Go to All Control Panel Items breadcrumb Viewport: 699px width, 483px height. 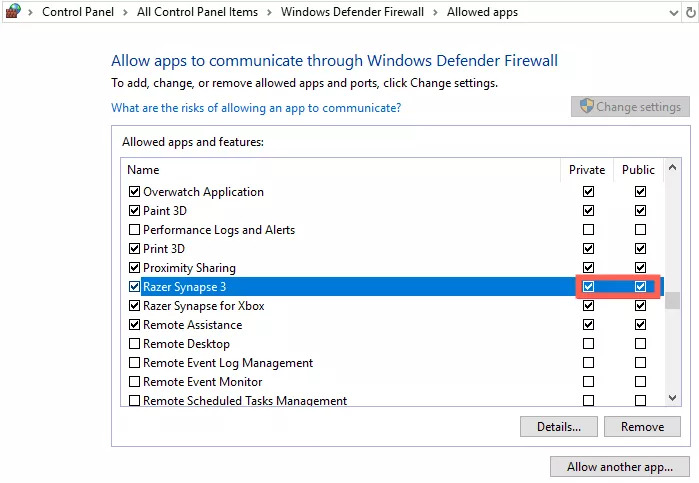[197, 12]
